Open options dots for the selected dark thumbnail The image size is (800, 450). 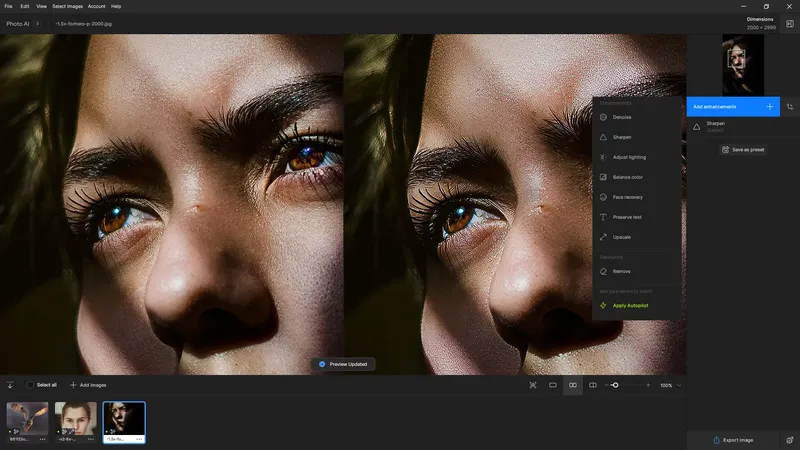point(139,439)
